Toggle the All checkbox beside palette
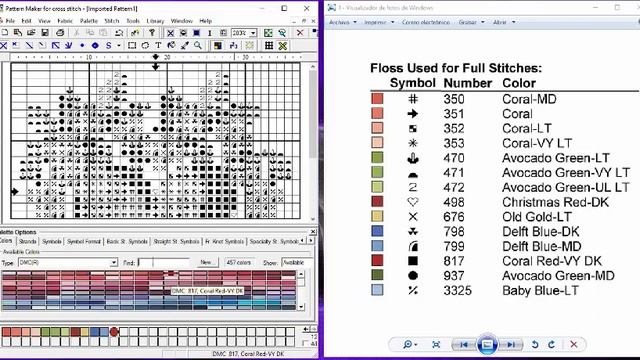Viewport: 640px width, 360px height. (x=306, y=344)
